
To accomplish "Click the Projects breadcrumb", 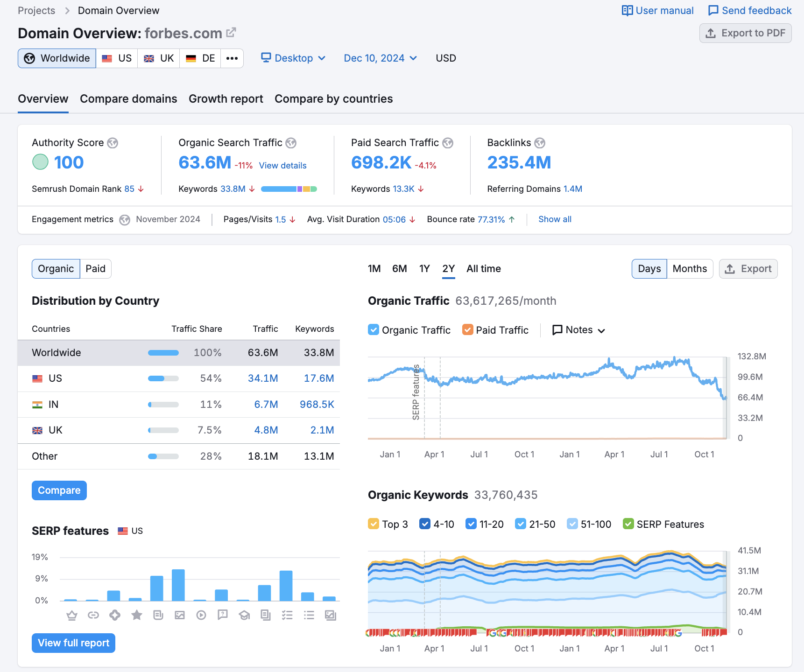I will (36, 11).
